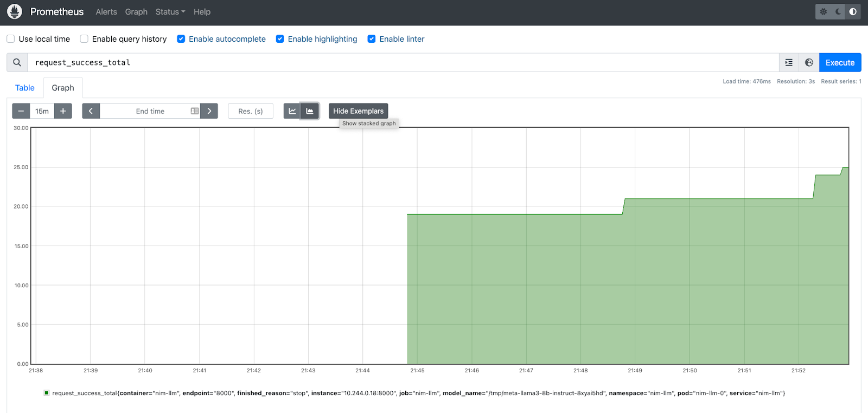Click the Hide Exemplars button
The height and width of the screenshot is (413, 868).
click(x=358, y=111)
